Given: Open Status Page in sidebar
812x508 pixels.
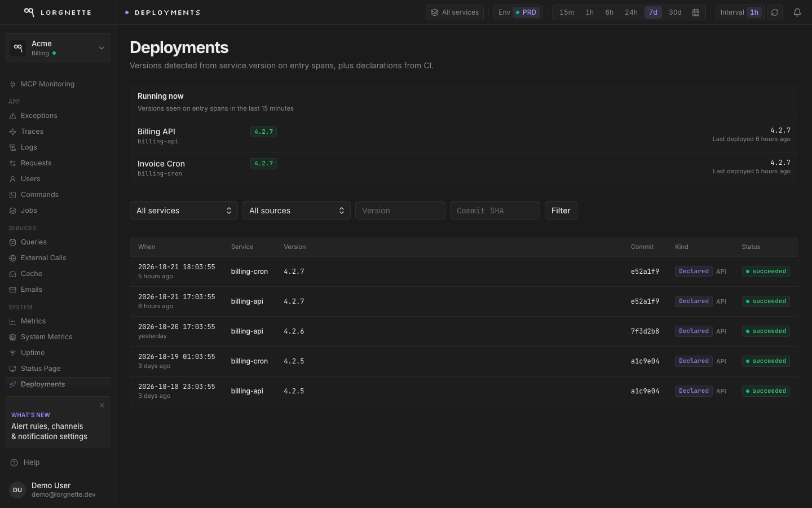Looking at the screenshot, I should pyautogui.click(x=58, y=369).
